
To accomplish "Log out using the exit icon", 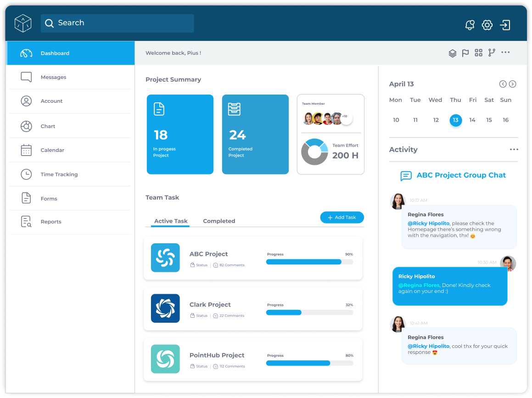I will point(505,25).
